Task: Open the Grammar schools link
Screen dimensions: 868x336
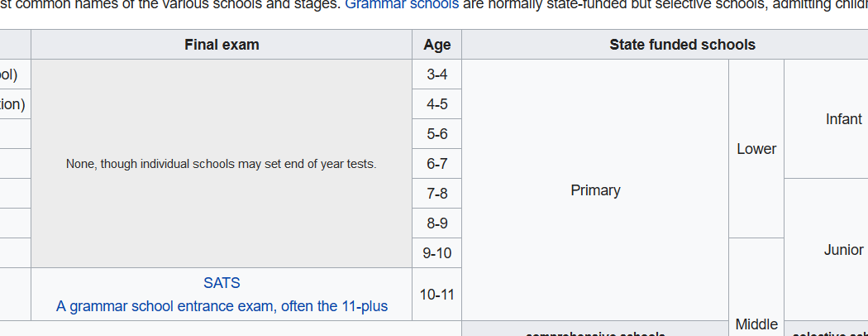Action: click(401, 3)
